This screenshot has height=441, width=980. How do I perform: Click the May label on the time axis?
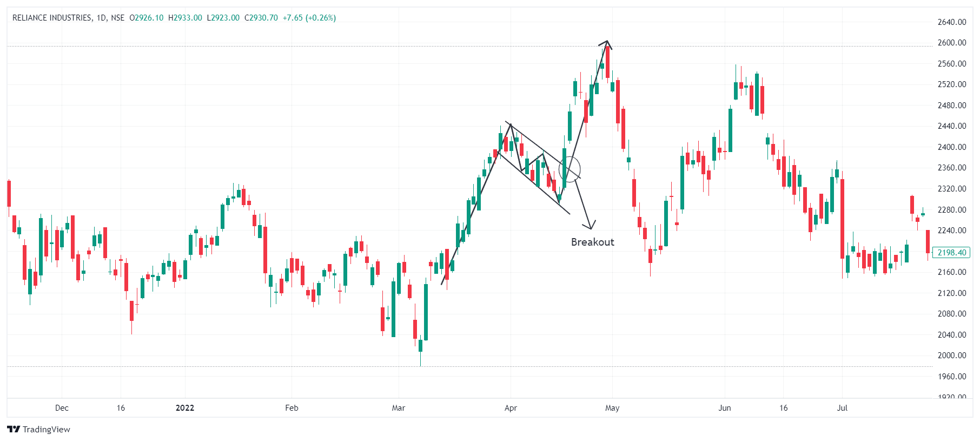tap(612, 408)
